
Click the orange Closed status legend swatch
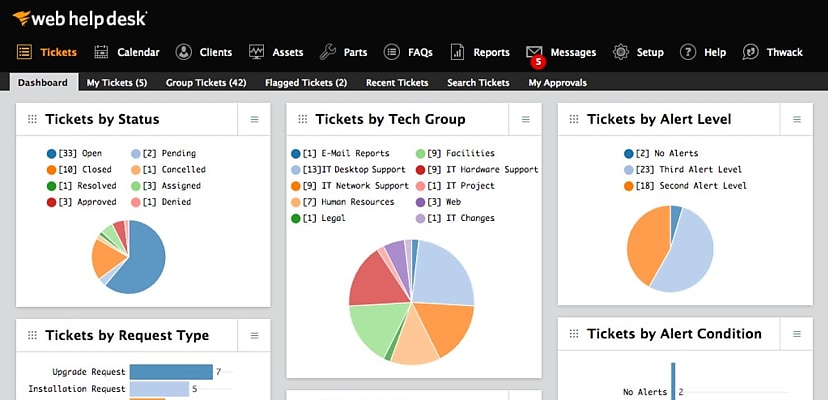pos(51,170)
